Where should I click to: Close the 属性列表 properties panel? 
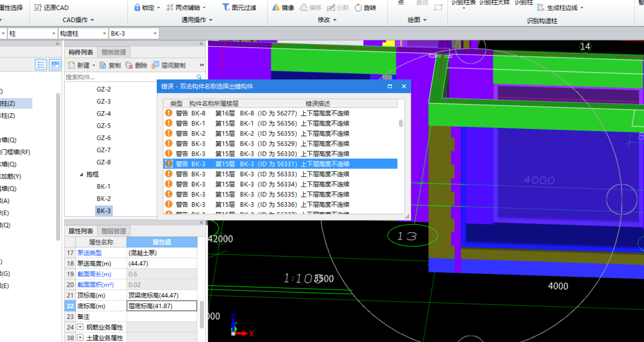[x=201, y=222]
